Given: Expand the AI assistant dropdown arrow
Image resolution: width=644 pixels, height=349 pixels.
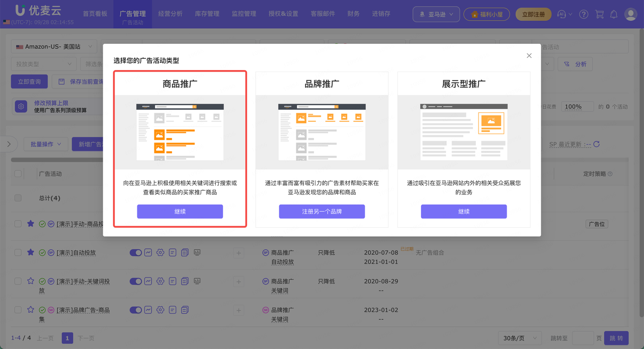Looking at the screenshot, I should pyautogui.click(x=571, y=15).
